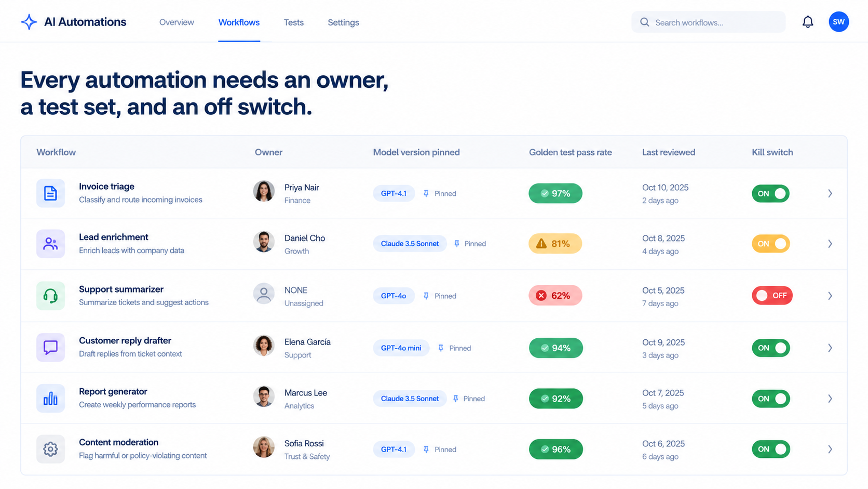
Task: Click Report generator's Claude 3.5 Sonnet chip
Action: pyautogui.click(x=410, y=399)
